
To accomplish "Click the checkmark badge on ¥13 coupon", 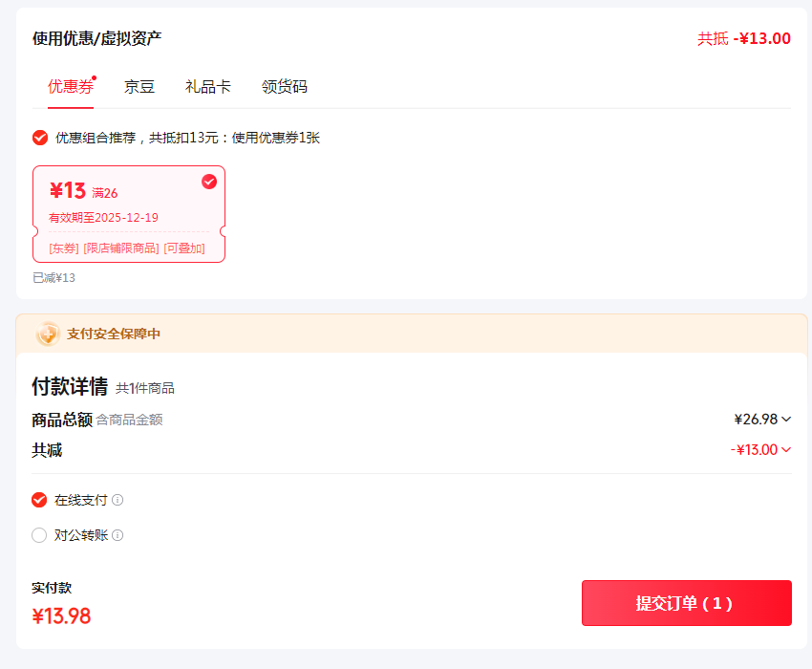I will (209, 182).
